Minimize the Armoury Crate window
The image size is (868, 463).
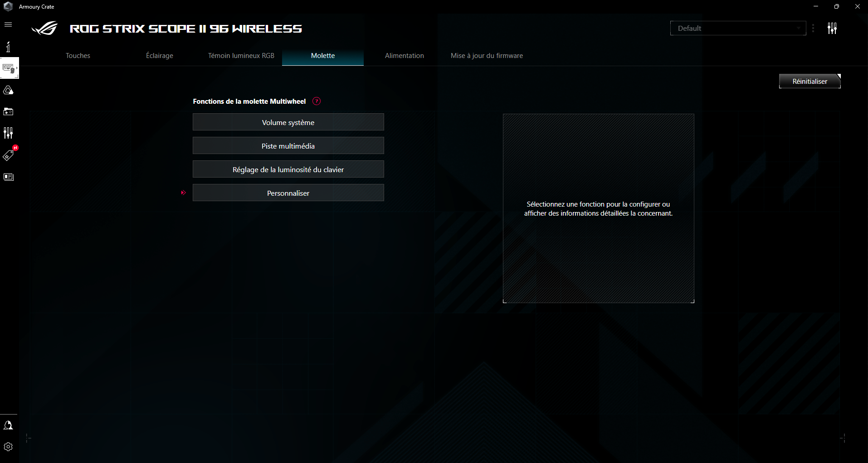816,6
